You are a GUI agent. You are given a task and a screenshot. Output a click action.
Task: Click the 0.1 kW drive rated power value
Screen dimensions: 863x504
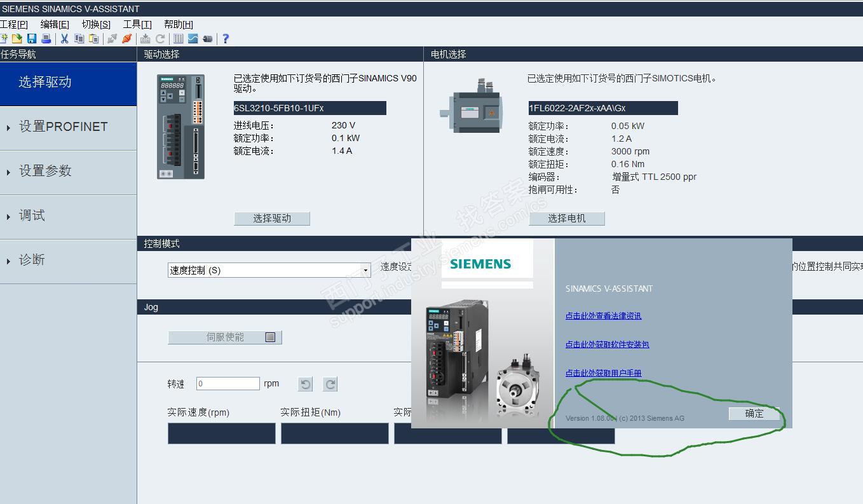pos(346,139)
